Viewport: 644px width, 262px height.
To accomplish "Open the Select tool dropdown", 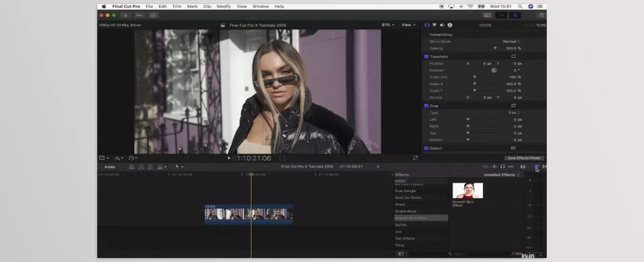I will point(180,167).
